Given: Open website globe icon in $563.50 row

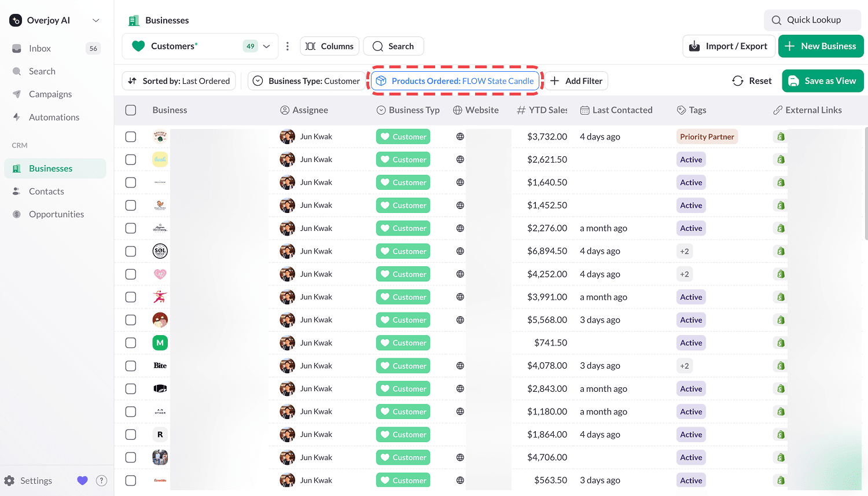Looking at the screenshot, I should click(x=460, y=480).
